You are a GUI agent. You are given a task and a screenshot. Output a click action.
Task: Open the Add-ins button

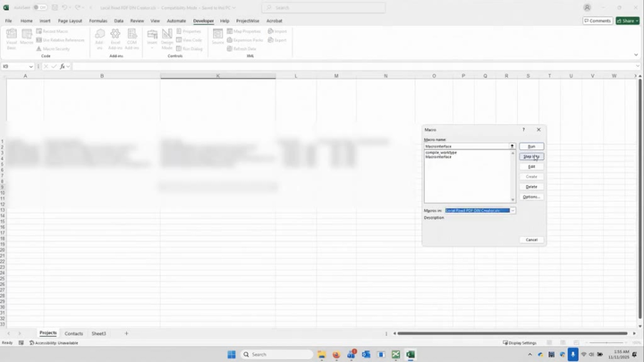pyautogui.click(x=99, y=39)
